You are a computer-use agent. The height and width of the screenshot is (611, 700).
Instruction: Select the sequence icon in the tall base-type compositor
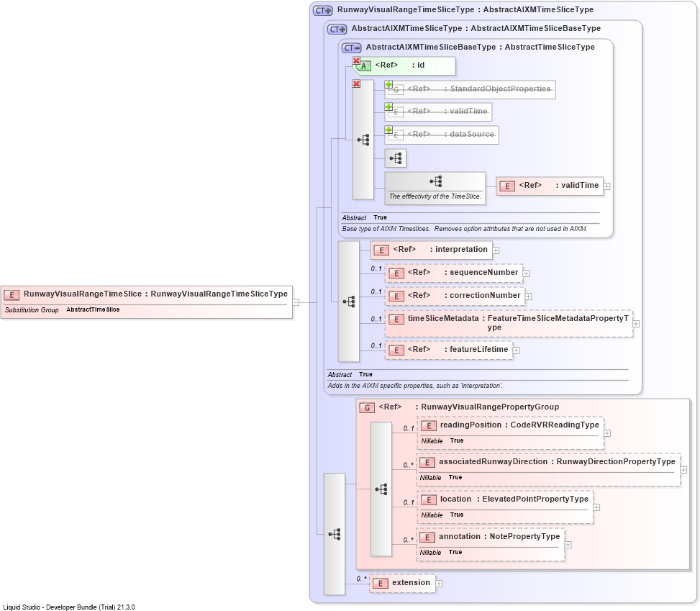tap(363, 140)
